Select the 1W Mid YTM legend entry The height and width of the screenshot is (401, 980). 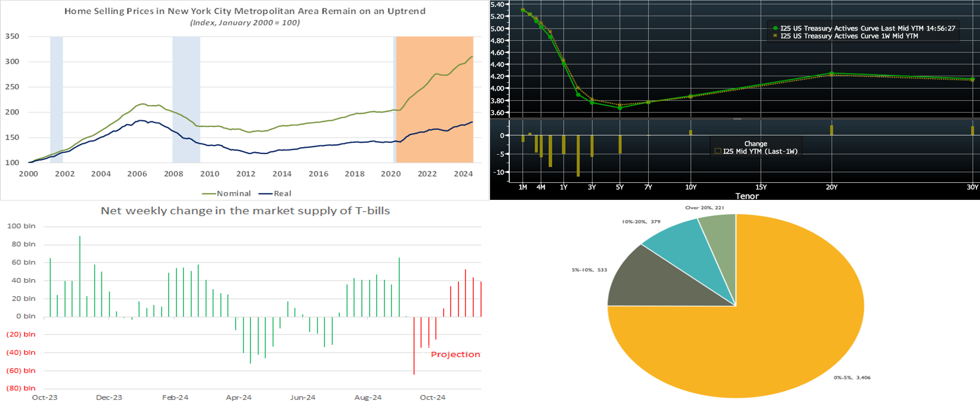(845, 36)
